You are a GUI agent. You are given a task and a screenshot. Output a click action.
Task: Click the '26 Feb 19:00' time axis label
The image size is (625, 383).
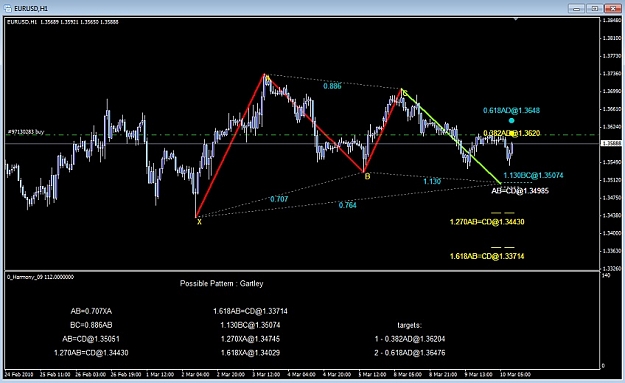126,375
